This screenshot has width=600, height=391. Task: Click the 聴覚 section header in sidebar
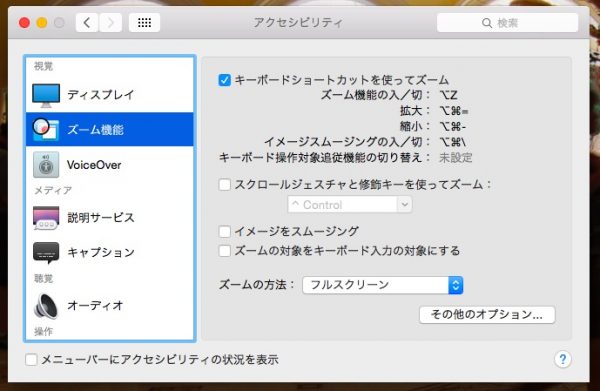point(43,279)
